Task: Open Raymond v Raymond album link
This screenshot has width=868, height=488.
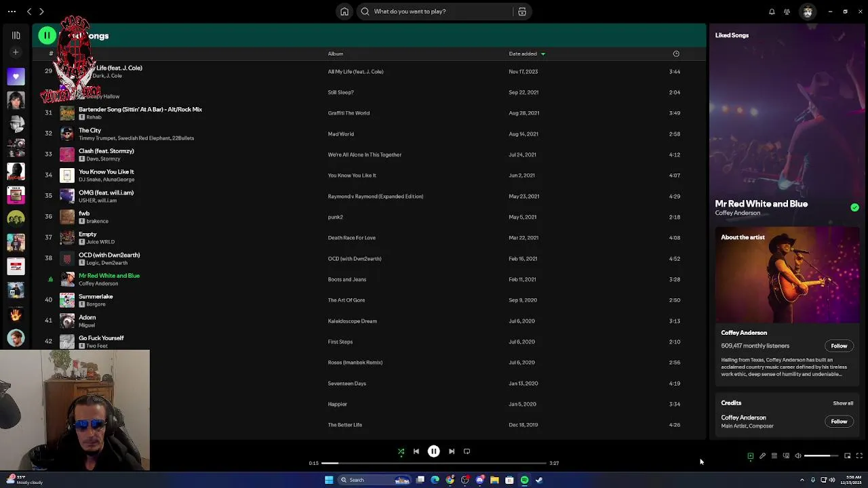Action: pyautogui.click(x=375, y=197)
